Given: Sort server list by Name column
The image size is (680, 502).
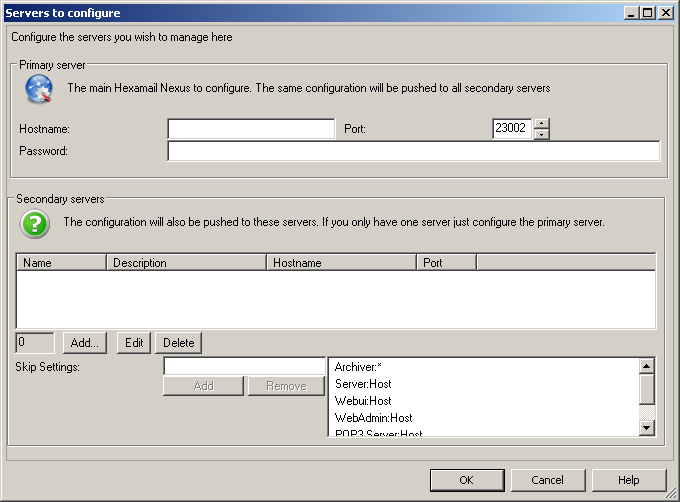Looking at the screenshot, I should 61,263.
